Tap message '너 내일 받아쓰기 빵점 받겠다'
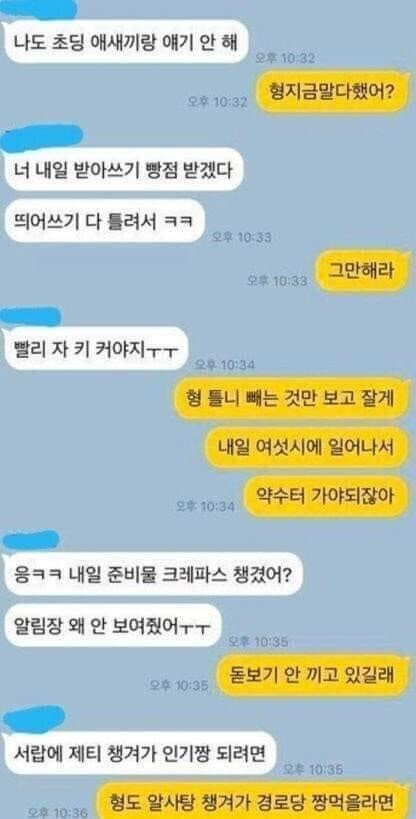 (x=123, y=169)
